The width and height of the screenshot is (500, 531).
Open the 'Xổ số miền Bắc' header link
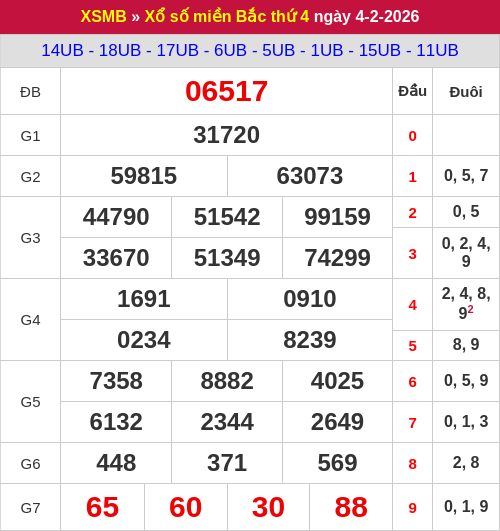pos(205,16)
